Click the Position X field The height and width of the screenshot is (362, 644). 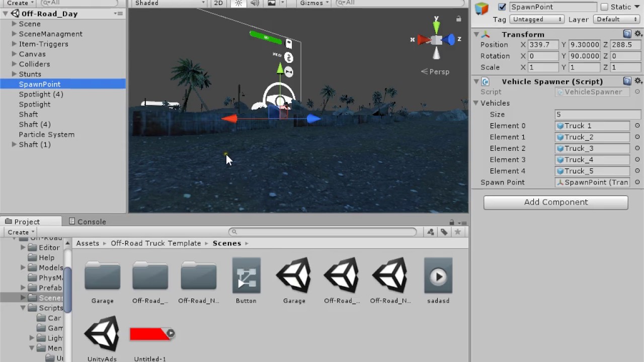pos(543,45)
